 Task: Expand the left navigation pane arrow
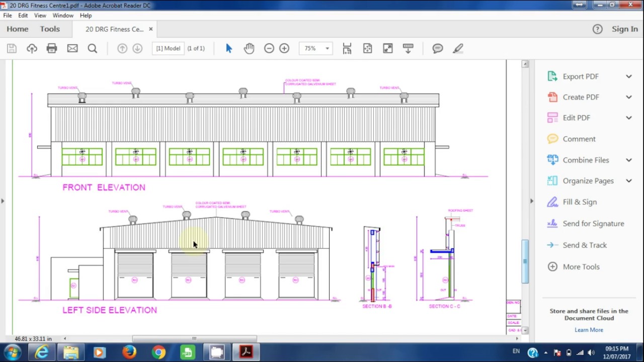point(3,201)
